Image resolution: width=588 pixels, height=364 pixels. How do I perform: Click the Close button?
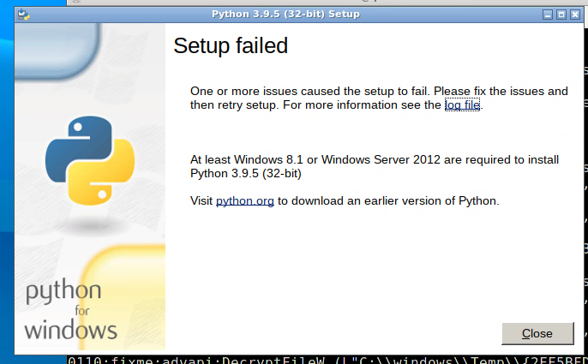point(537,333)
